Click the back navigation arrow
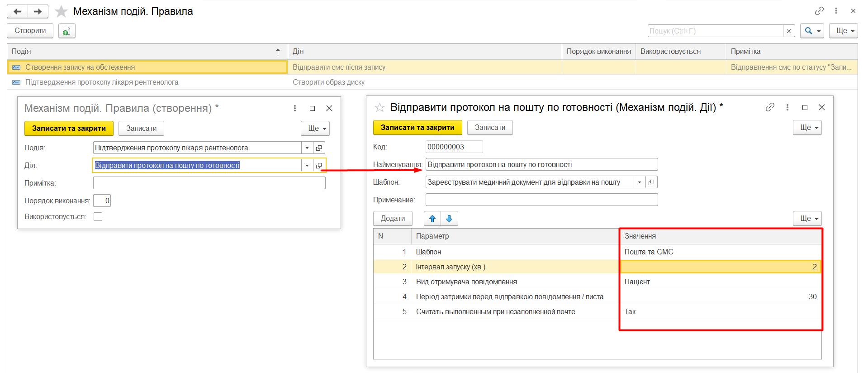This screenshot has width=868, height=373. point(18,12)
